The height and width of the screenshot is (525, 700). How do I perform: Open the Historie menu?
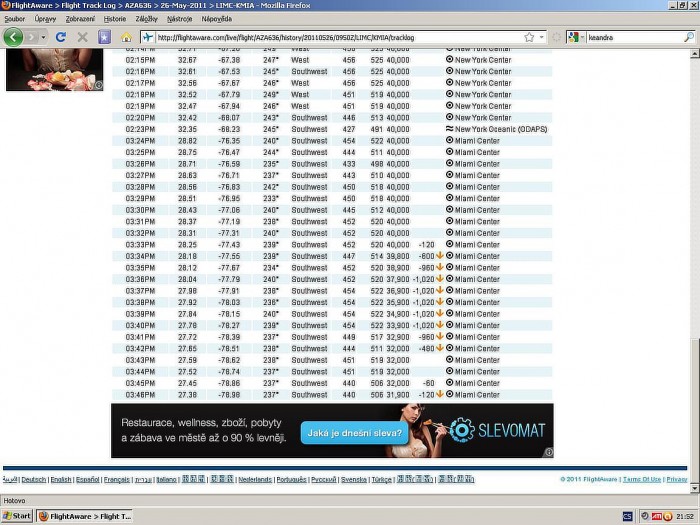tap(115, 19)
